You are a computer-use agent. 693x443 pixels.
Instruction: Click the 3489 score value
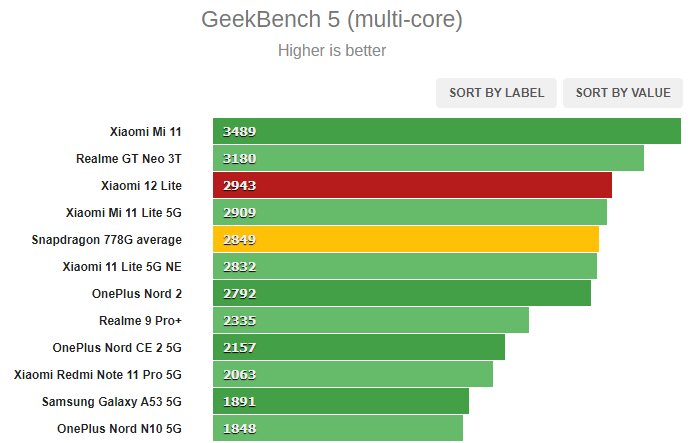[240, 131]
